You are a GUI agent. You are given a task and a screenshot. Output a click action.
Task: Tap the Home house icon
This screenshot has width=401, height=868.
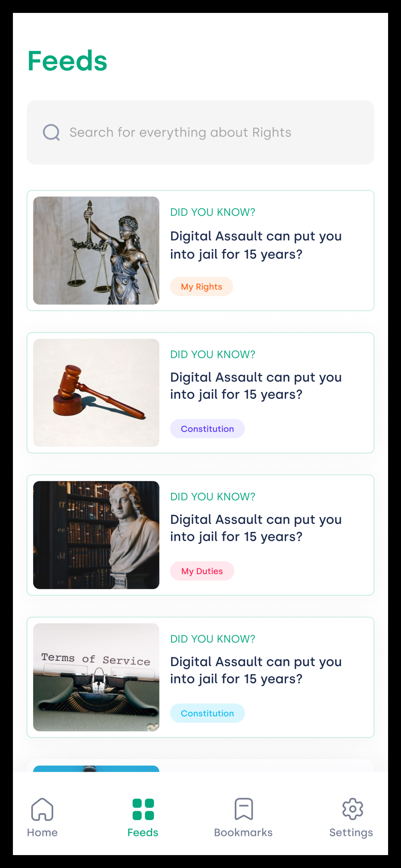(x=42, y=809)
